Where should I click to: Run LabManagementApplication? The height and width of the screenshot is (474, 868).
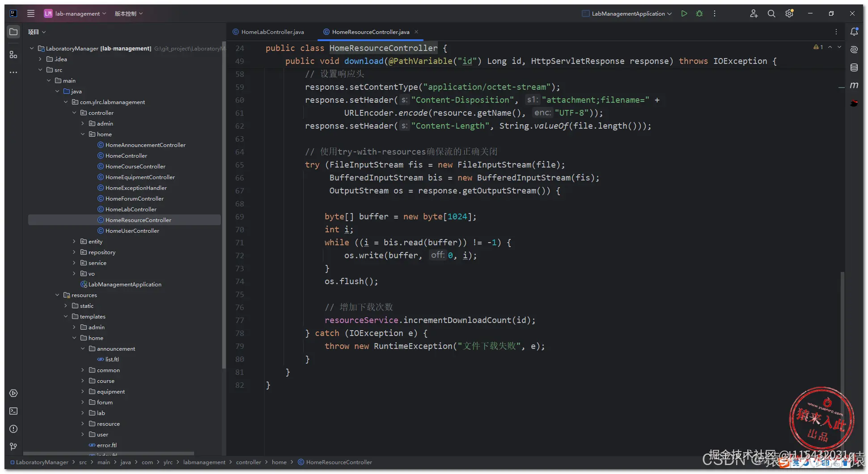684,13
